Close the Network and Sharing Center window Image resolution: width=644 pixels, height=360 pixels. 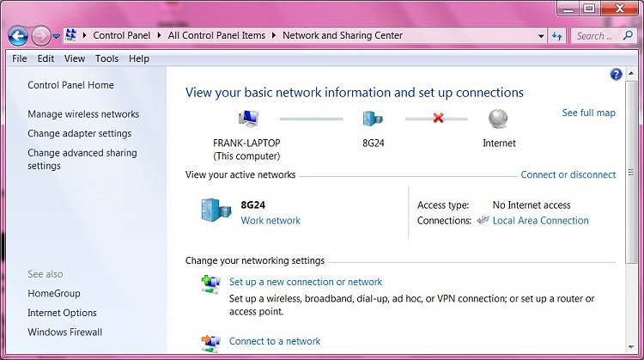coord(620,9)
